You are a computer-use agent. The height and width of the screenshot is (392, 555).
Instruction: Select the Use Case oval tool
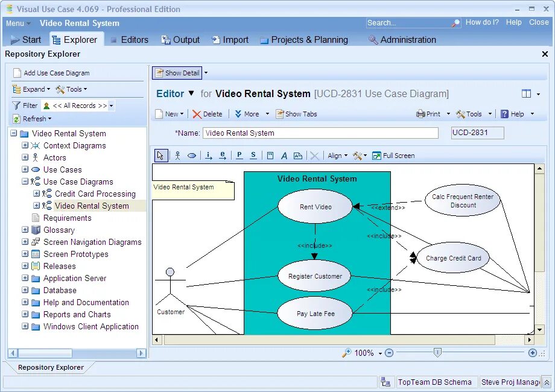(191, 156)
